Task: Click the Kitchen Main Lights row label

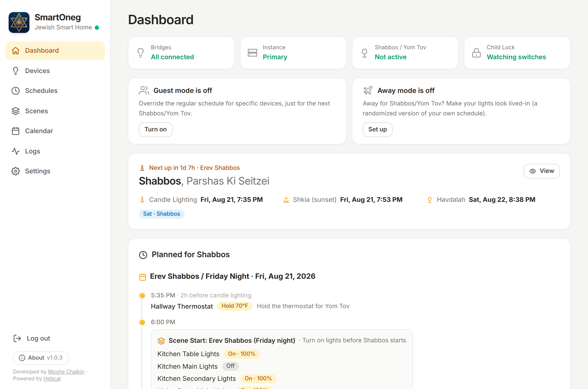Action: 188,367
